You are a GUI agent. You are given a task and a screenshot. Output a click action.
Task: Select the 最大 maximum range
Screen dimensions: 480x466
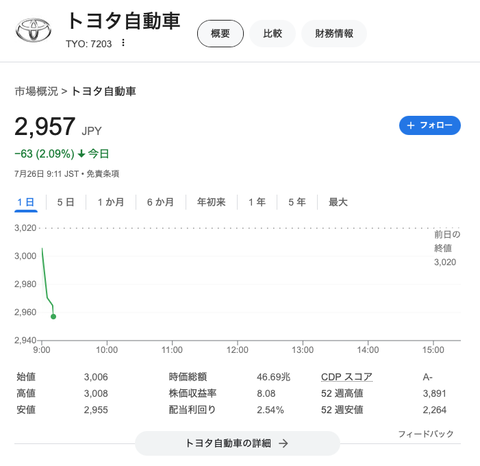[x=338, y=202]
